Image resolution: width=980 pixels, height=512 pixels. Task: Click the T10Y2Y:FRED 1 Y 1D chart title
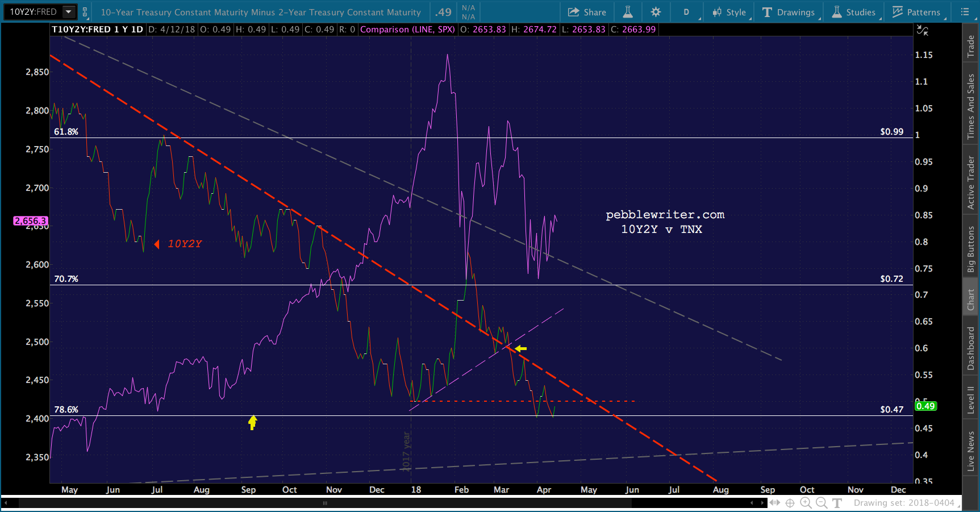pyautogui.click(x=97, y=30)
